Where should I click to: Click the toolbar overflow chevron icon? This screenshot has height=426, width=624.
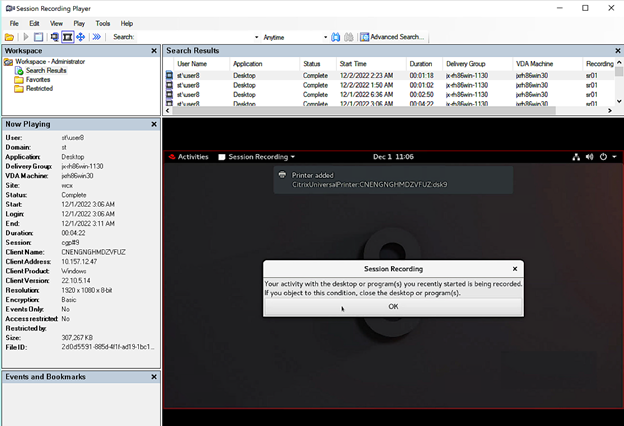point(96,37)
